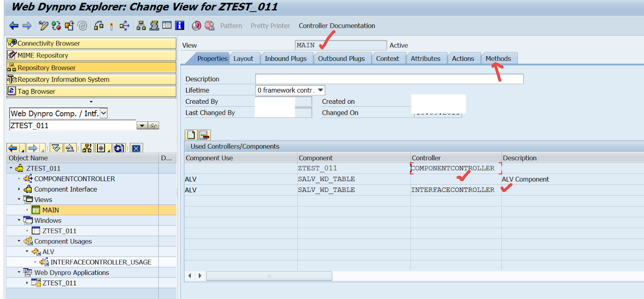
Task: Open the Outbound Plugs tab
Action: [x=341, y=59]
